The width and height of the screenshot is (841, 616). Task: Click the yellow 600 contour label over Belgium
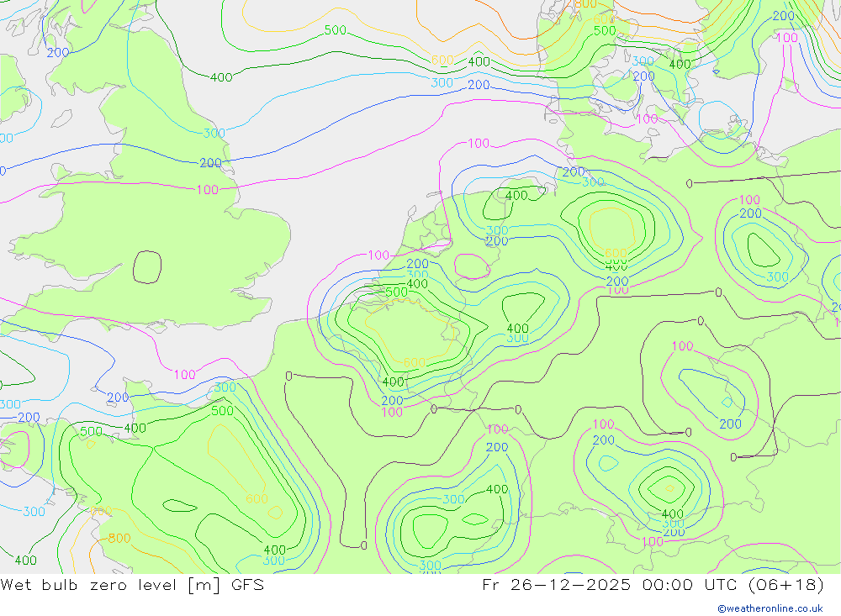tap(415, 362)
